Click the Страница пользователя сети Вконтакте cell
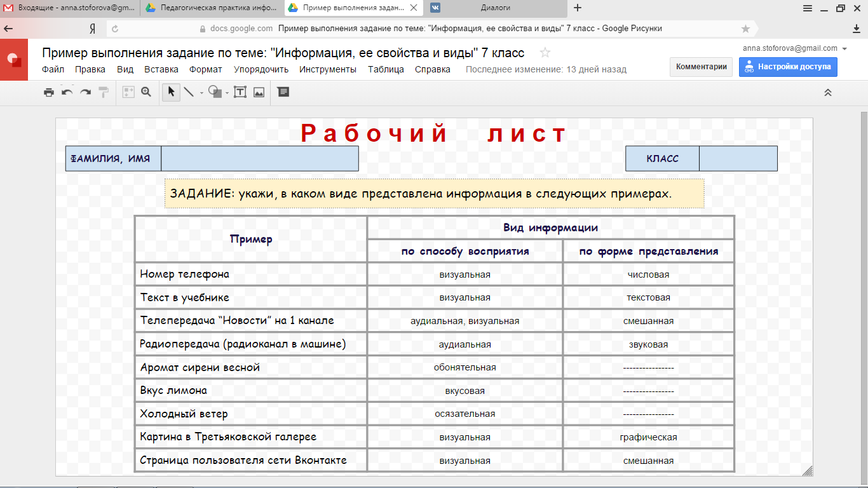The image size is (868, 488). pyautogui.click(x=251, y=460)
